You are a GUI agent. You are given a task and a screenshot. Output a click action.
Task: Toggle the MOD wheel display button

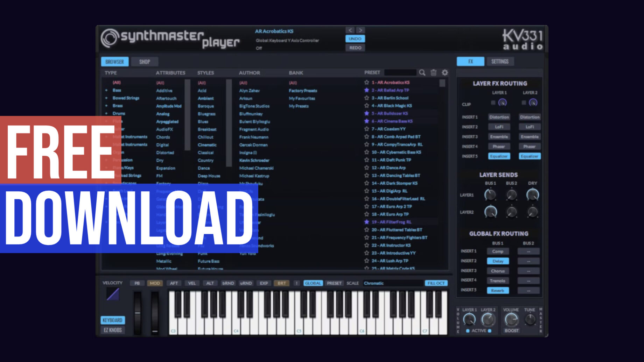[x=155, y=283]
